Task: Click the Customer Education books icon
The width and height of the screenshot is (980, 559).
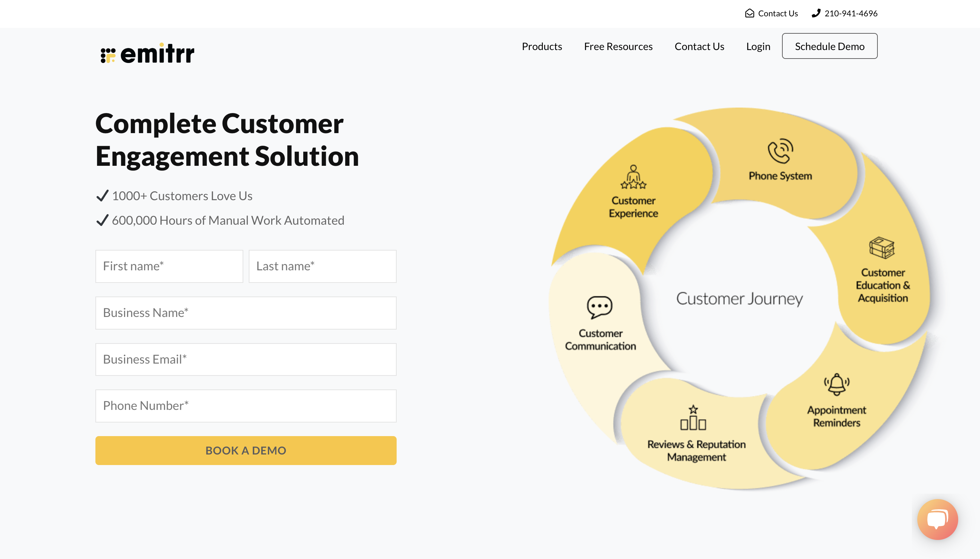Action: tap(882, 247)
